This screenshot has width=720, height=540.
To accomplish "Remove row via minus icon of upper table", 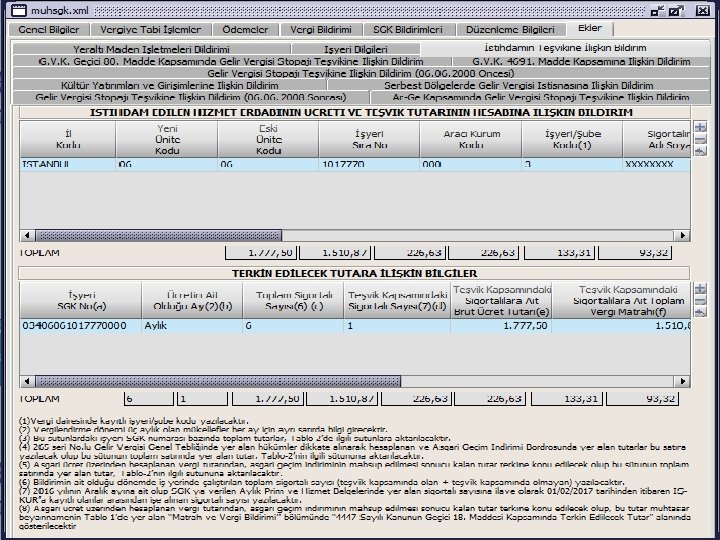I will click(x=700, y=139).
